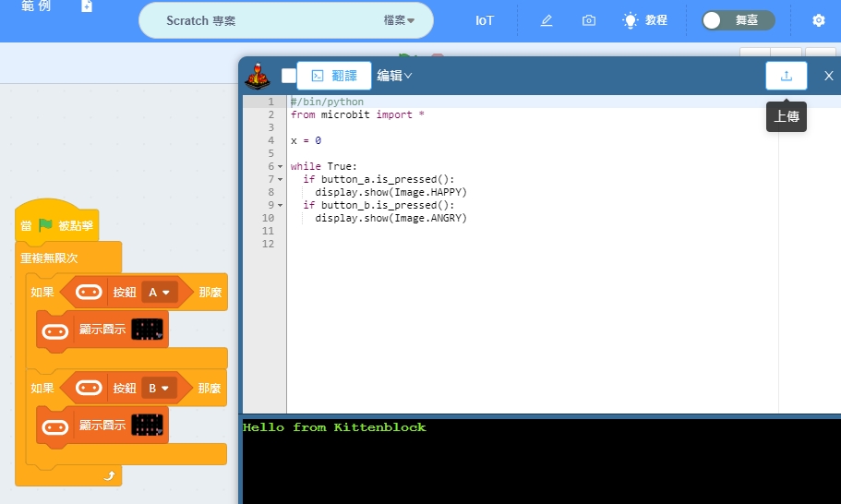Open the button B selector dropdown
Screen dimensions: 841x504
pyautogui.click(x=159, y=389)
